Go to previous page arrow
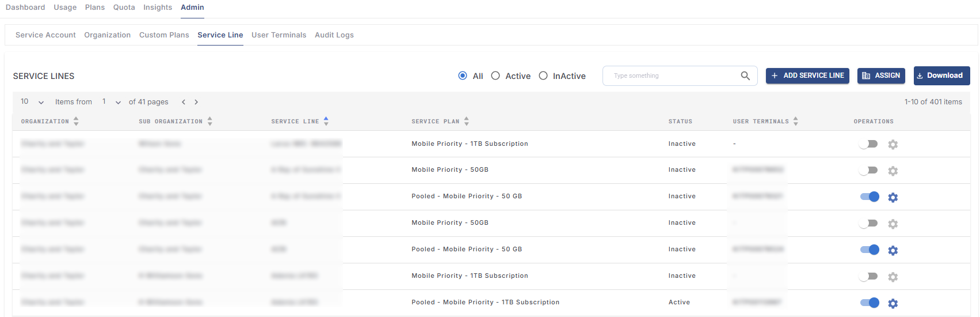Image resolution: width=980 pixels, height=317 pixels. [184, 102]
